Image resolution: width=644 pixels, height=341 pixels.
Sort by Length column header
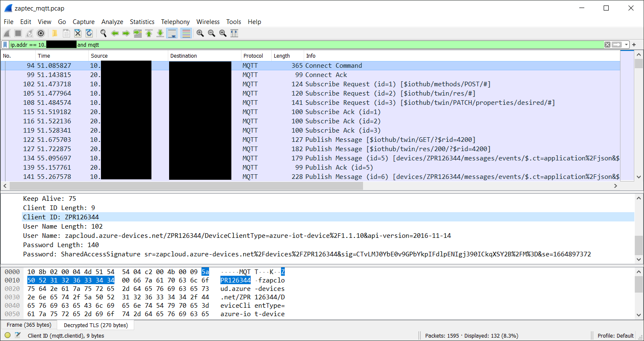(x=288, y=56)
